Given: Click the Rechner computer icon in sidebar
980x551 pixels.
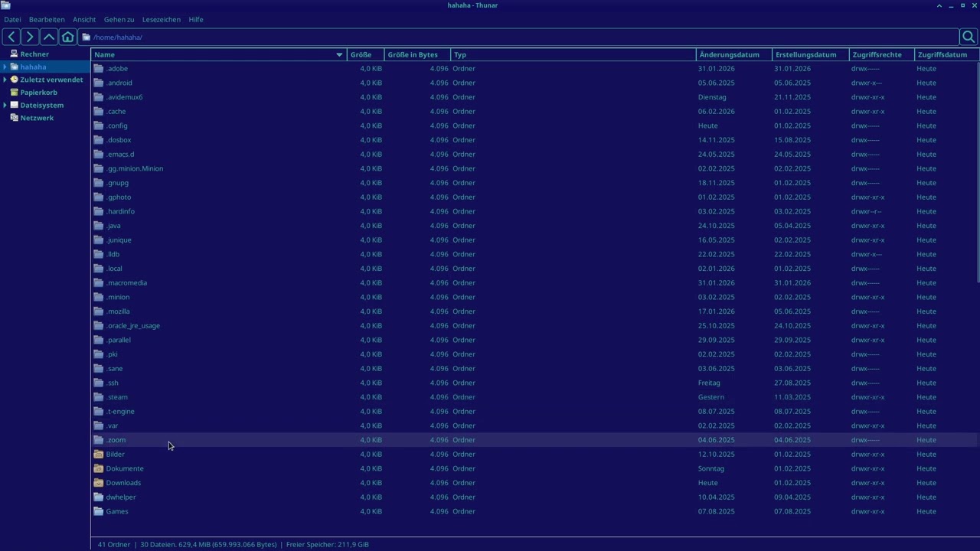Looking at the screenshot, I should (x=14, y=54).
